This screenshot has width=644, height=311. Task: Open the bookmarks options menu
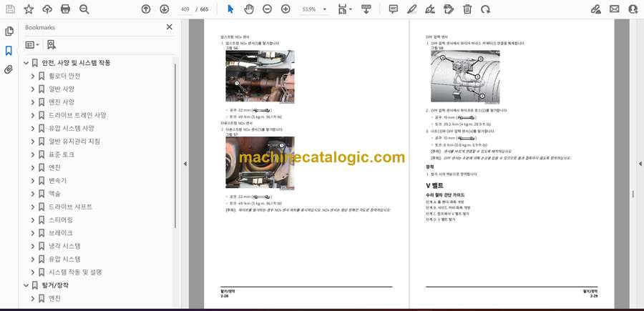(x=32, y=44)
